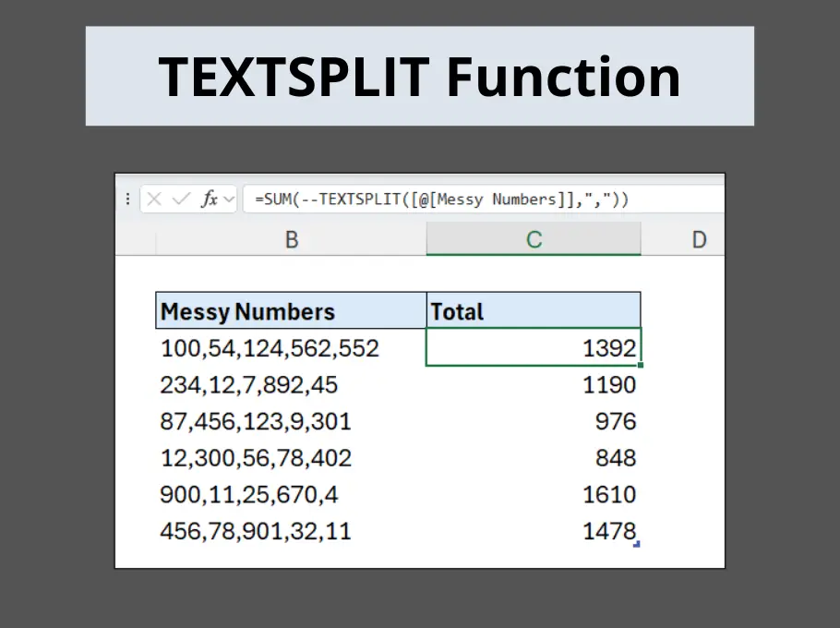Select column D header

coord(683,239)
